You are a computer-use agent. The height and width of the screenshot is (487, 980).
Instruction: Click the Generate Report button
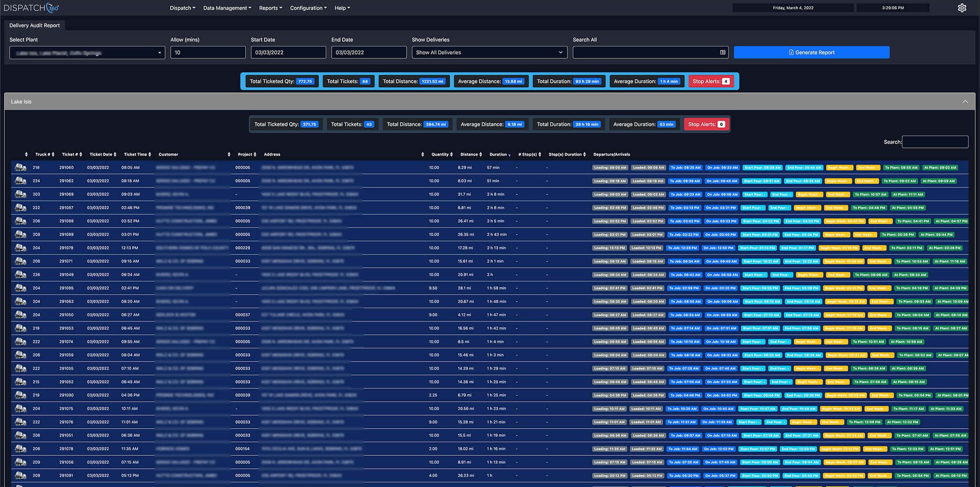tap(812, 53)
